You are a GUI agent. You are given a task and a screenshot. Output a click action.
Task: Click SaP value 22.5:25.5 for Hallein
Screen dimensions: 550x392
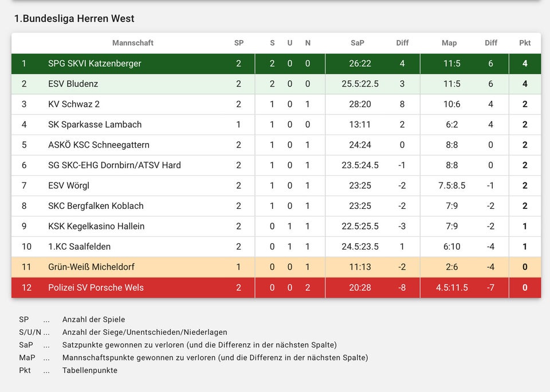click(x=360, y=226)
